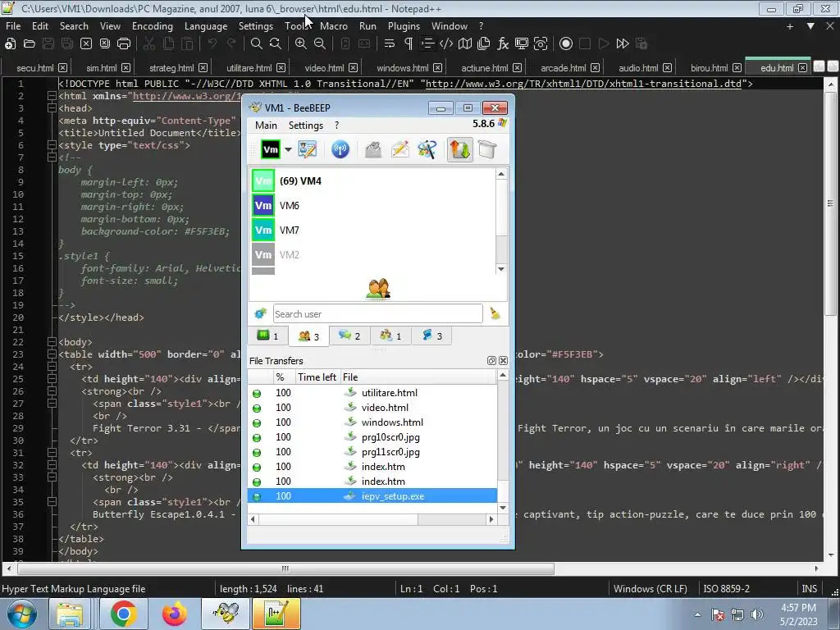840x630 pixels.
Task: Open the BeeBEEP Settings menu
Action: 306,126
